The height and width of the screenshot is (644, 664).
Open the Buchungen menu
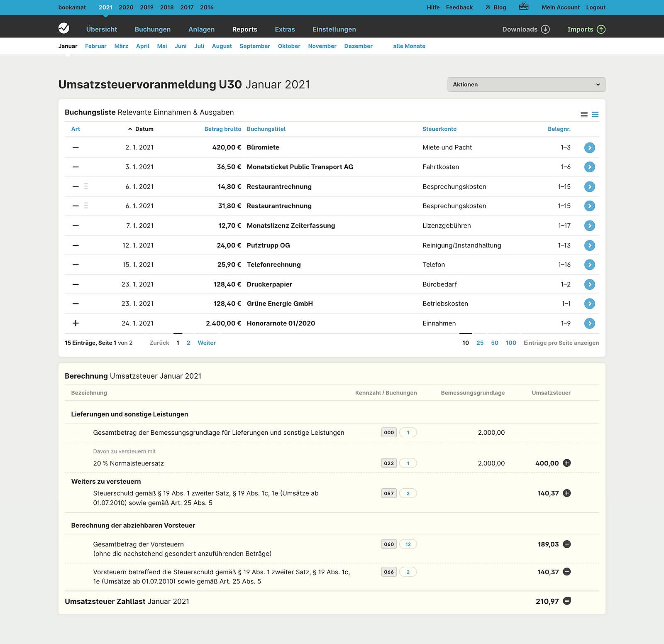(x=152, y=29)
